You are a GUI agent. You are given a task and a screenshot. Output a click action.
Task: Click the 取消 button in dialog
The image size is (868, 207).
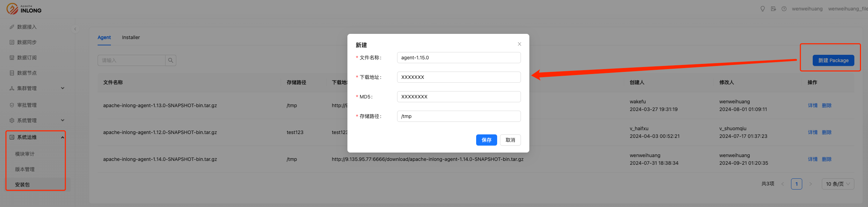510,140
